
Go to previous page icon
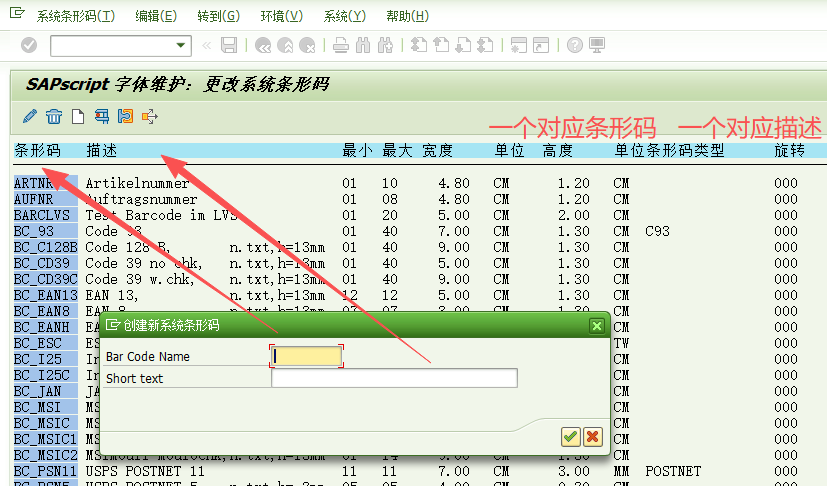click(x=441, y=45)
